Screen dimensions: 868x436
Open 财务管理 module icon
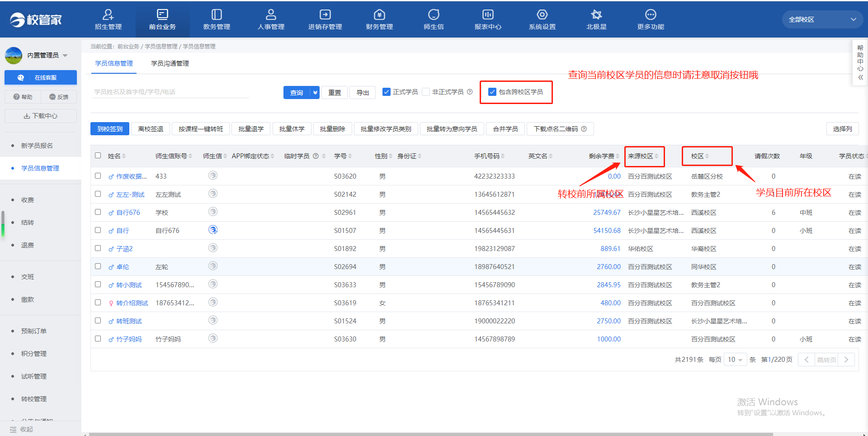(379, 14)
